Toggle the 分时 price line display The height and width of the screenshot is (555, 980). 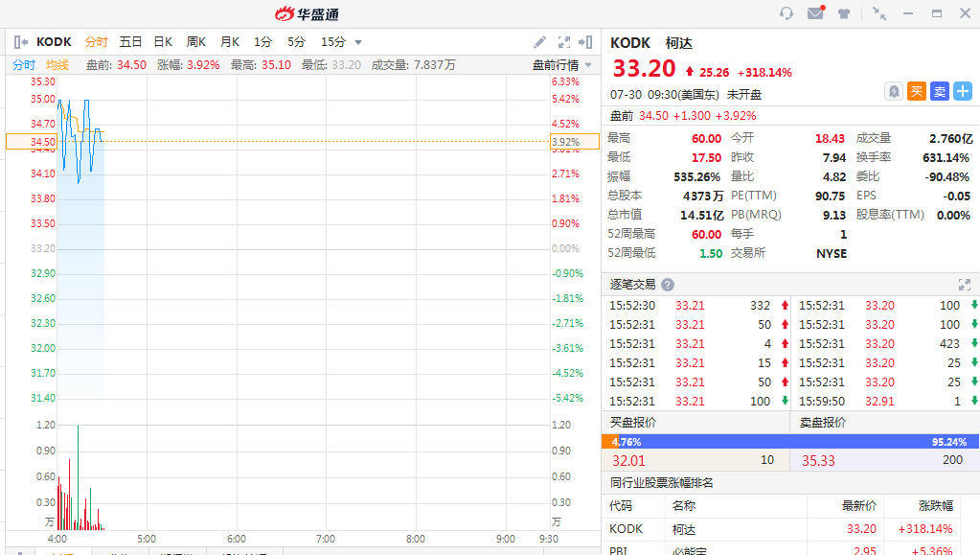click(x=24, y=65)
